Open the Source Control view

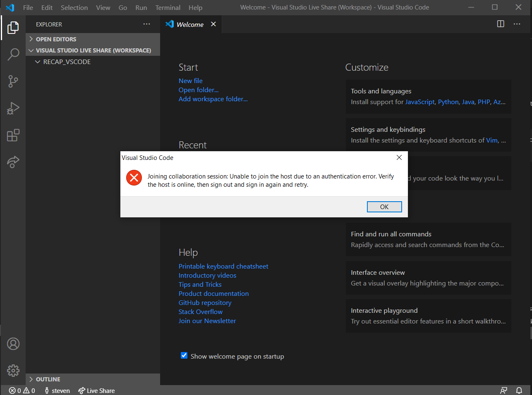(x=13, y=81)
